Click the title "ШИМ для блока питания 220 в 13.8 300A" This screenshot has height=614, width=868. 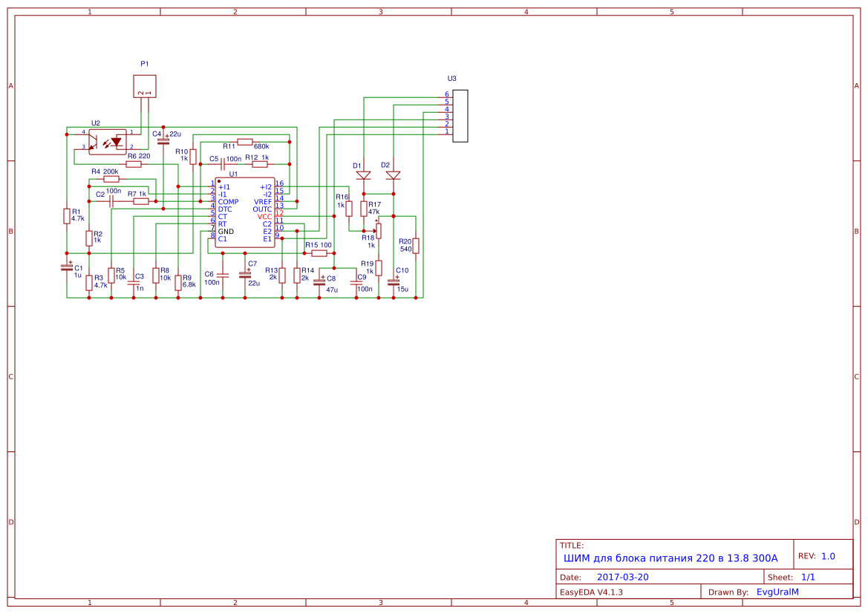click(x=670, y=558)
